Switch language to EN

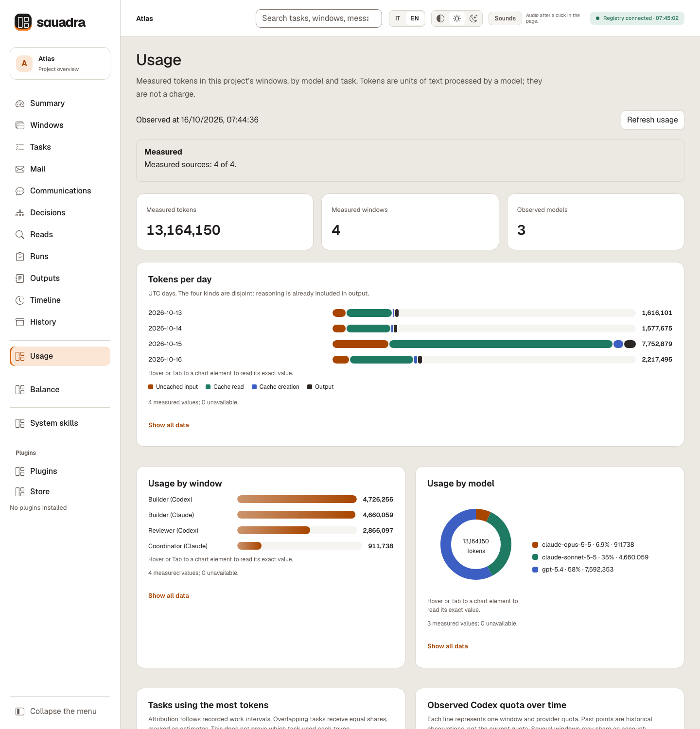tap(415, 18)
